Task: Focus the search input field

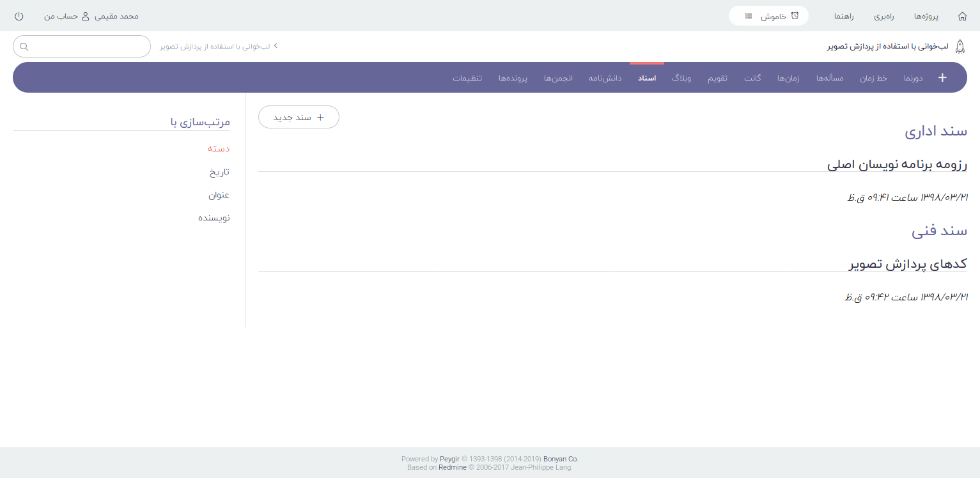Action: tap(82, 47)
